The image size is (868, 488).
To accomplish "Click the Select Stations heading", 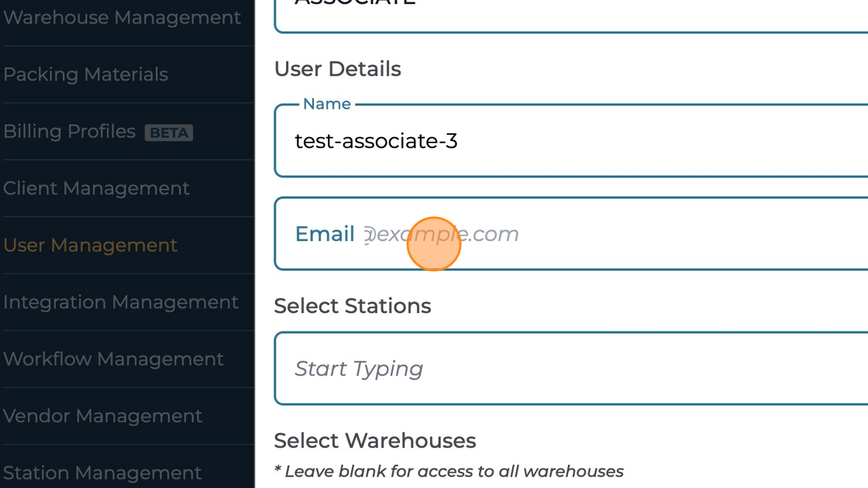I will click(352, 306).
